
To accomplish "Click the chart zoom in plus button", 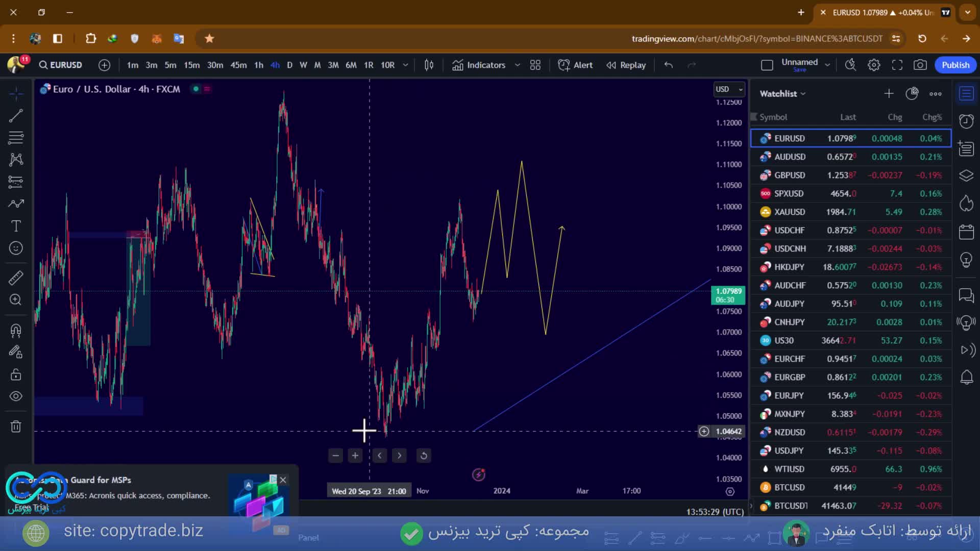I will coord(355,456).
